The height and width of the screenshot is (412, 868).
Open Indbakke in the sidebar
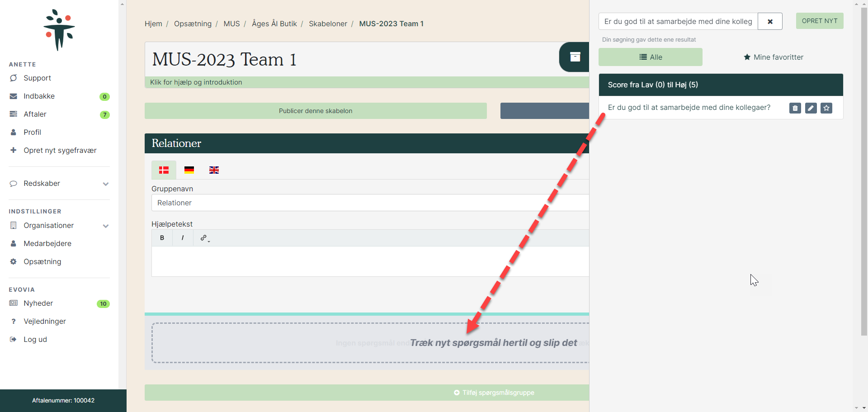pos(39,96)
